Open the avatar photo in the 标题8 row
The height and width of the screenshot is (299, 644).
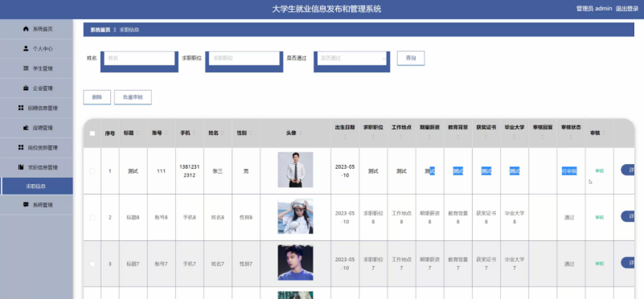(295, 216)
